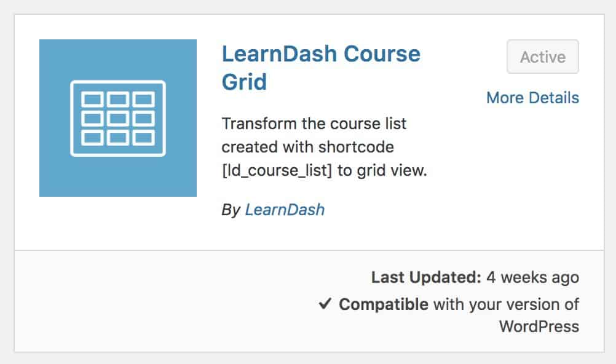Click the bottom-right cell of the grid icon
The width and height of the screenshot is (616, 364).
tap(143, 138)
